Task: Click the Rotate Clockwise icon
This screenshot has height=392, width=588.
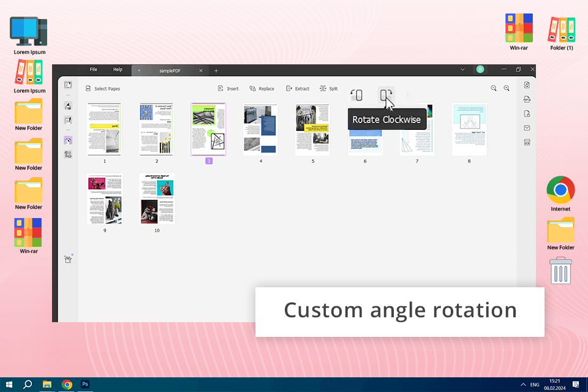Action: click(x=386, y=95)
